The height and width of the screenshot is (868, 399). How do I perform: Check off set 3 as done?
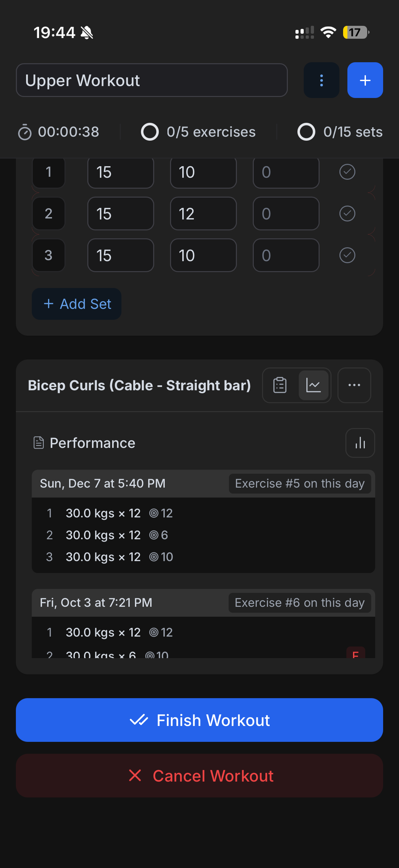point(347,255)
